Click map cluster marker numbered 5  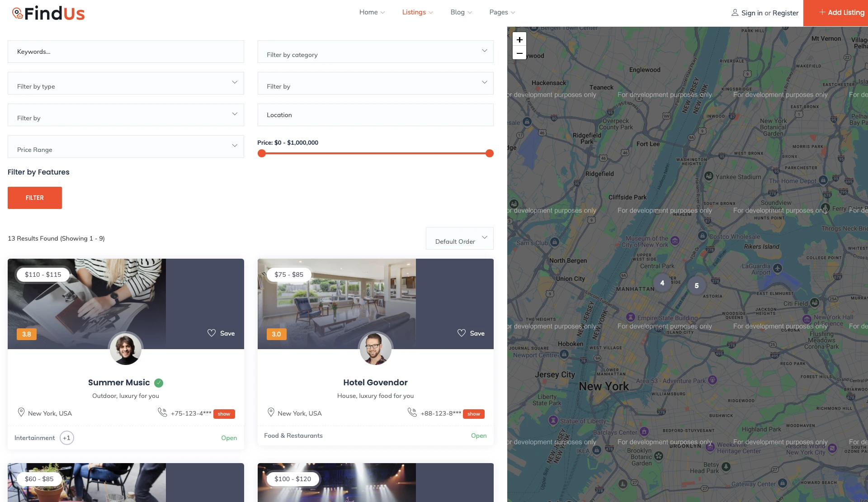click(x=697, y=286)
